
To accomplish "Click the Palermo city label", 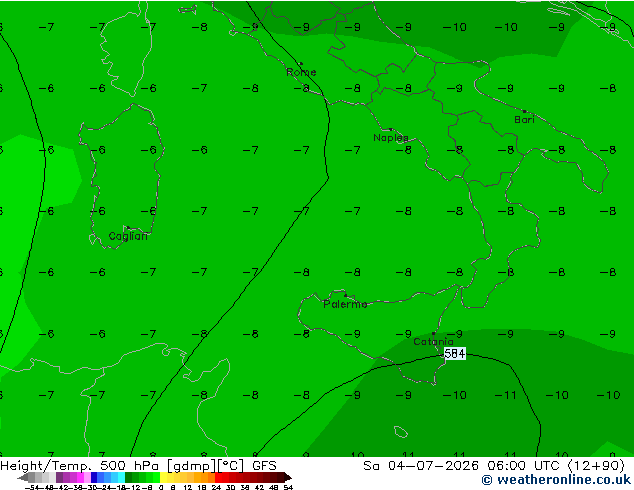I will (x=345, y=304).
